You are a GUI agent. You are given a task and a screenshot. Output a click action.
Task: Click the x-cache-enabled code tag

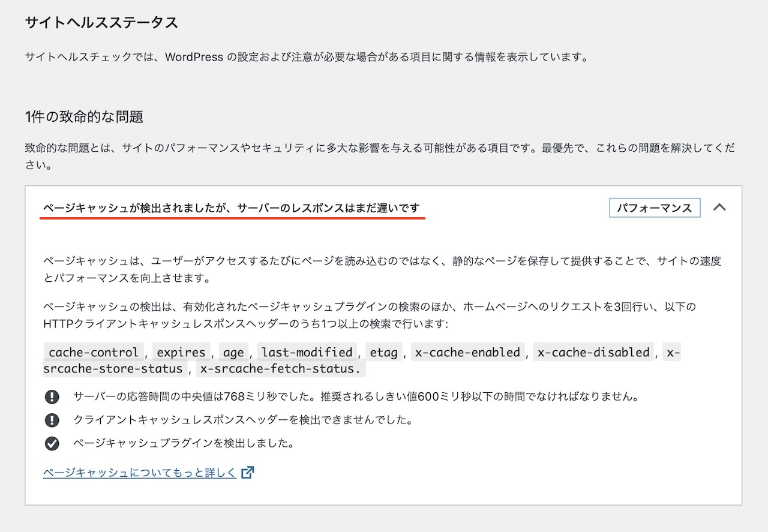click(468, 352)
